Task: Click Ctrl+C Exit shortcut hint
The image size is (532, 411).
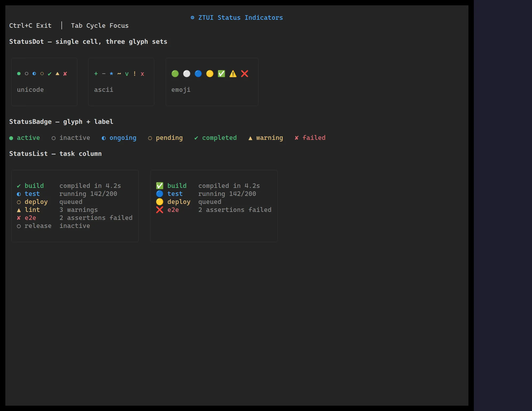Action: (x=30, y=26)
